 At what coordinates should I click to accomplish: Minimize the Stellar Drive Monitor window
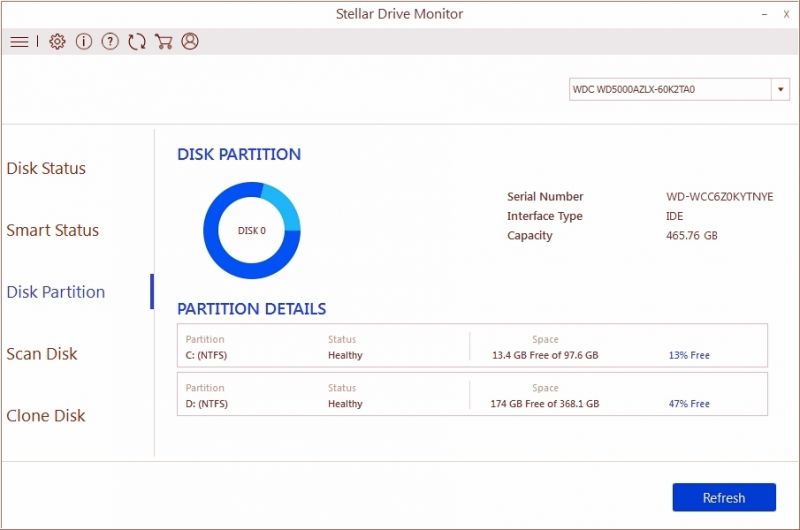coord(764,14)
